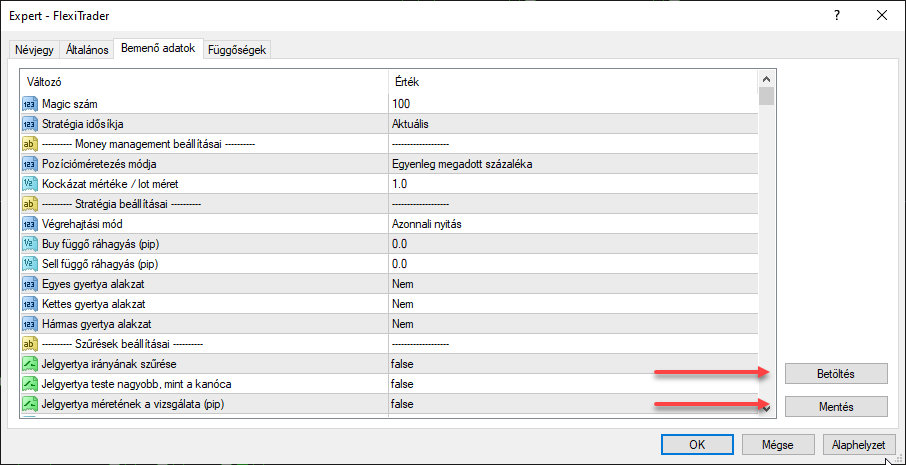This screenshot has height=465, width=906.
Task: Click the Betöltés button
Action: click(x=836, y=374)
